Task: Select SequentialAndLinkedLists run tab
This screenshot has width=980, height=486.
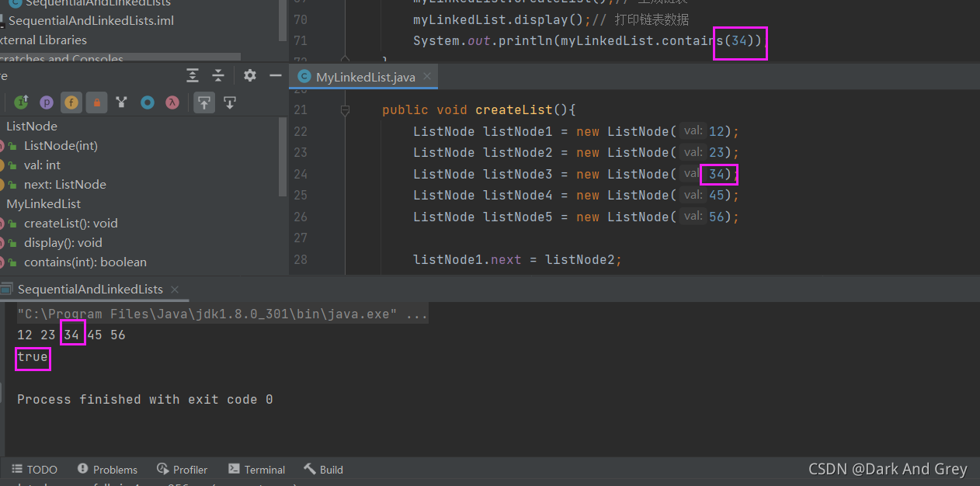Action: click(90, 289)
